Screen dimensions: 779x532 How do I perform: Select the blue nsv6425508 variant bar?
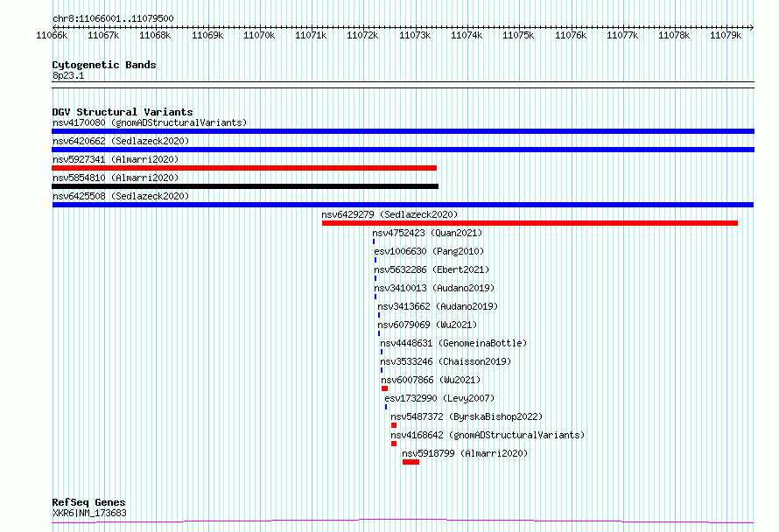403,205
